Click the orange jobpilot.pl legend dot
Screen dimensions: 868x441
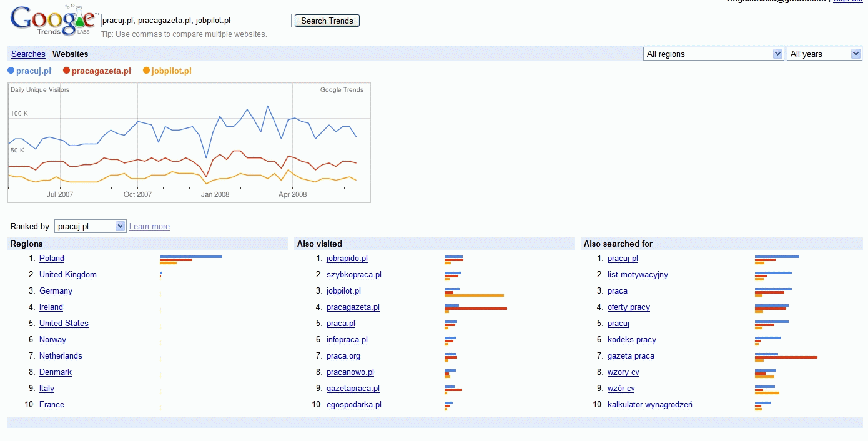pyautogui.click(x=147, y=71)
